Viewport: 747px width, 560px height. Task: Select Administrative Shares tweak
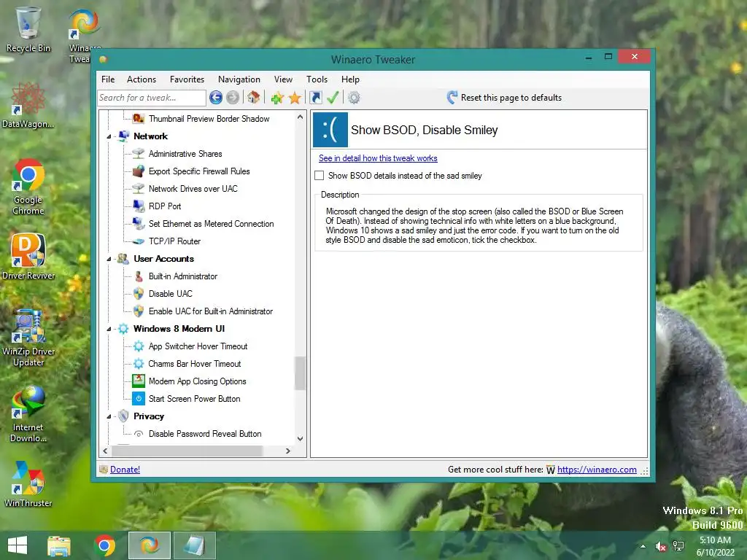185,154
